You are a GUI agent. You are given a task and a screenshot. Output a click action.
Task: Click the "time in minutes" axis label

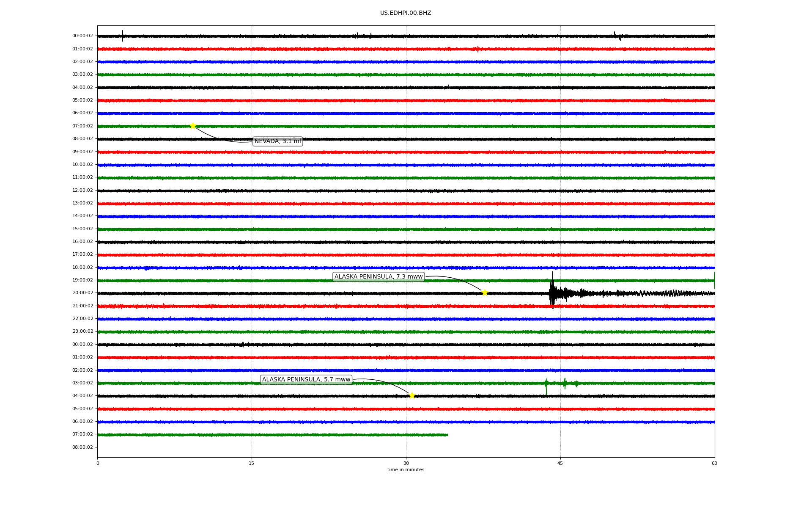click(x=406, y=470)
